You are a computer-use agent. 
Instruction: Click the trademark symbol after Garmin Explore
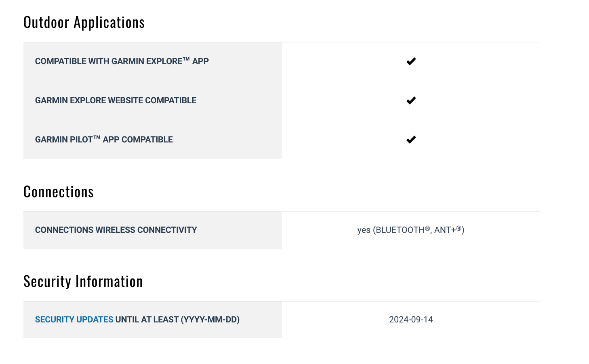186,59
